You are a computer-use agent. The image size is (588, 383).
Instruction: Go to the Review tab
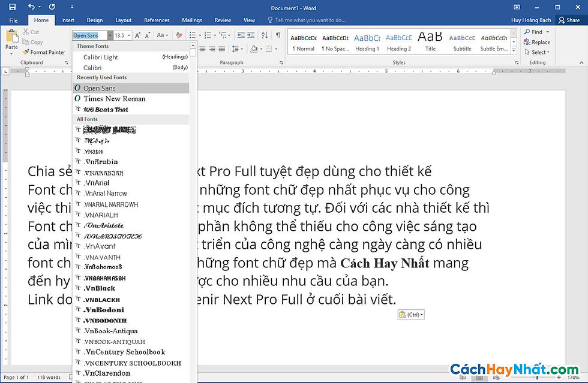[223, 20]
